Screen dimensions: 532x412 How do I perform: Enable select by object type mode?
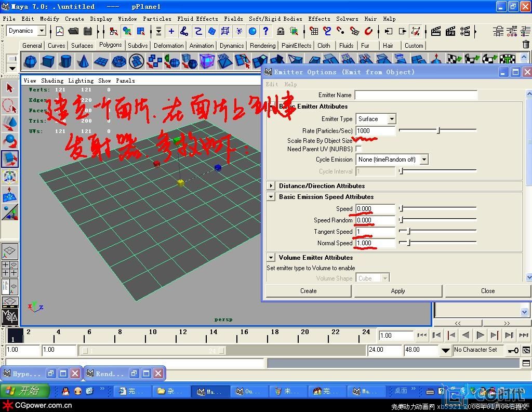(127, 32)
